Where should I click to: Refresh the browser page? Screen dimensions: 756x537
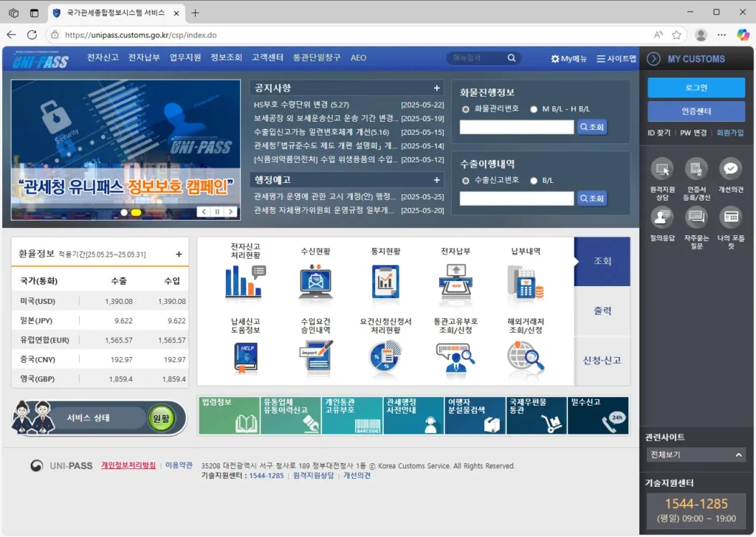[x=32, y=35]
